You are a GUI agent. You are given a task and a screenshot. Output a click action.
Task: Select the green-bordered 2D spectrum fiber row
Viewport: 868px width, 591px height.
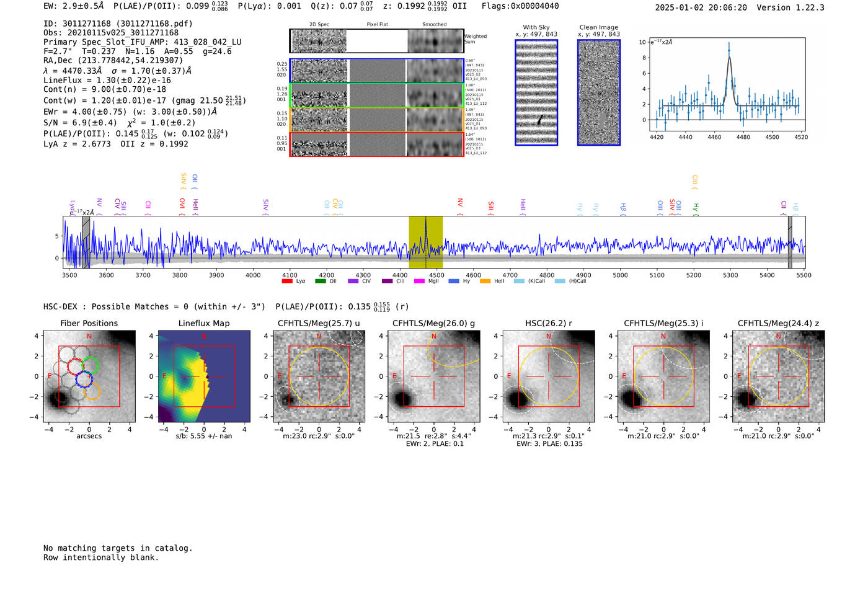376,96
